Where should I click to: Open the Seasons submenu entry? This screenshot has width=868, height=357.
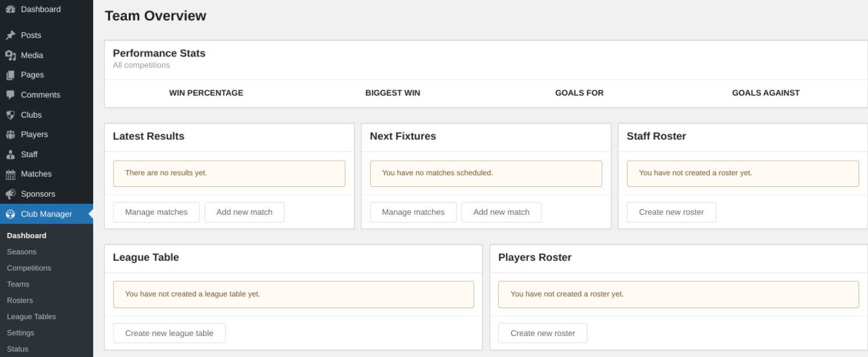[x=22, y=252]
